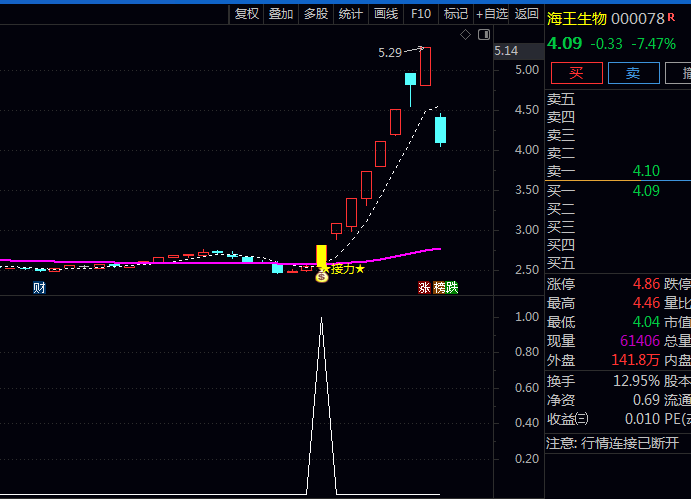Click the 卖一 price 4.10 row
Screen dimensions: 691x499
pos(617,171)
